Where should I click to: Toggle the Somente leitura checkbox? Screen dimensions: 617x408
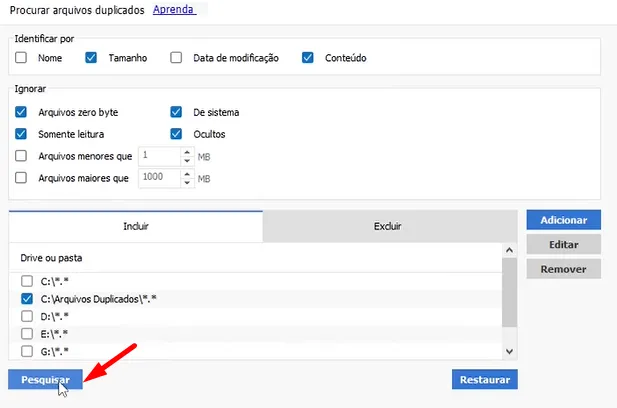[21, 134]
